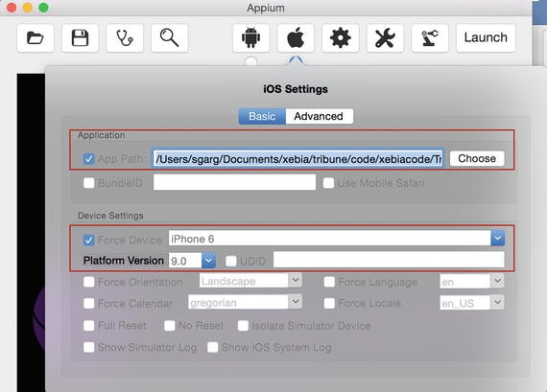
Task: Enable the UDID checkbox
Action: [x=231, y=261]
